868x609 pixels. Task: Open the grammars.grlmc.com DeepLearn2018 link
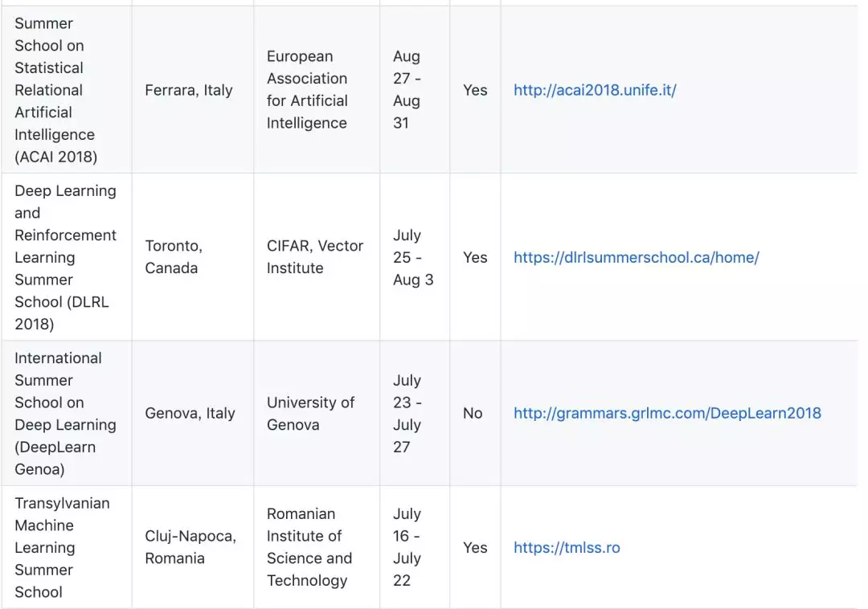667,413
